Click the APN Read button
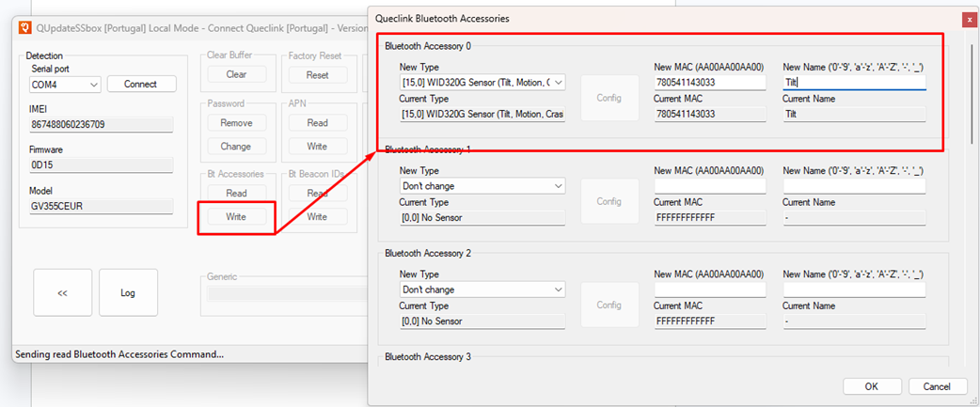Image resolution: width=980 pixels, height=407 pixels. tap(317, 123)
